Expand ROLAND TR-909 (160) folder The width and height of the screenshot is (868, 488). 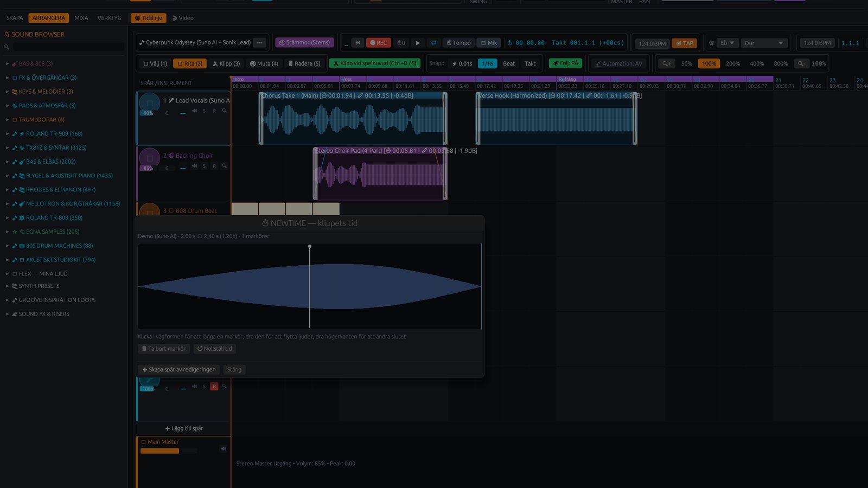(x=54, y=134)
